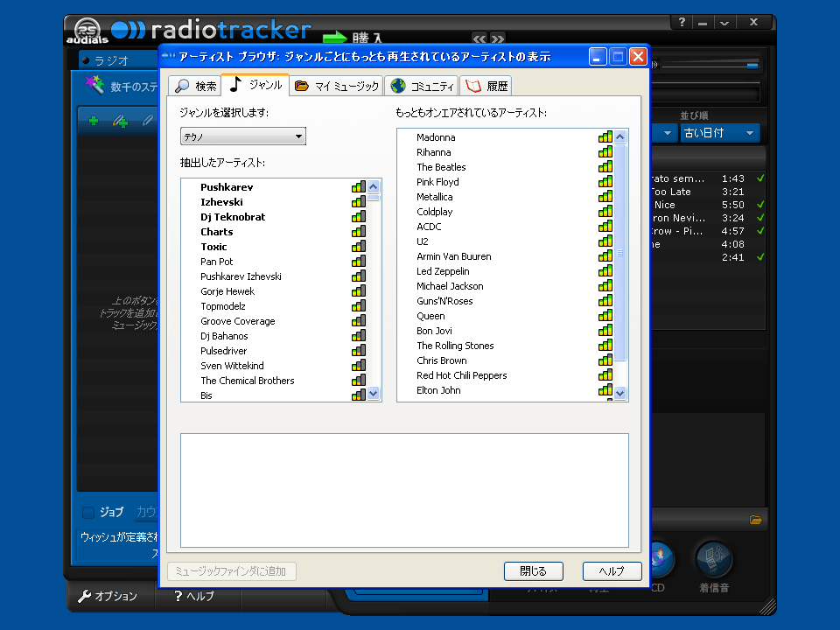Image resolution: width=840 pixels, height=630 pixels.
Task: Select Charts in artist list
Action: (216, 232)
